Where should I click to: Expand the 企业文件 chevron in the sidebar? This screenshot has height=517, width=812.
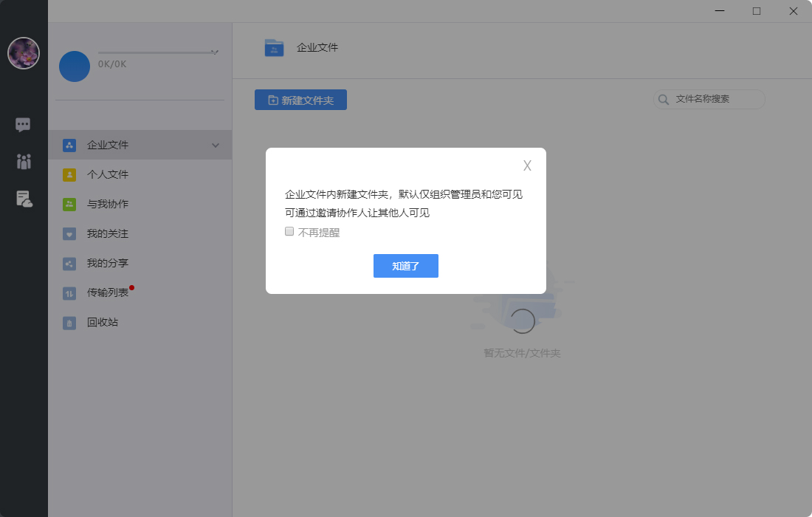pyautogui.click(x=216, y=145)
